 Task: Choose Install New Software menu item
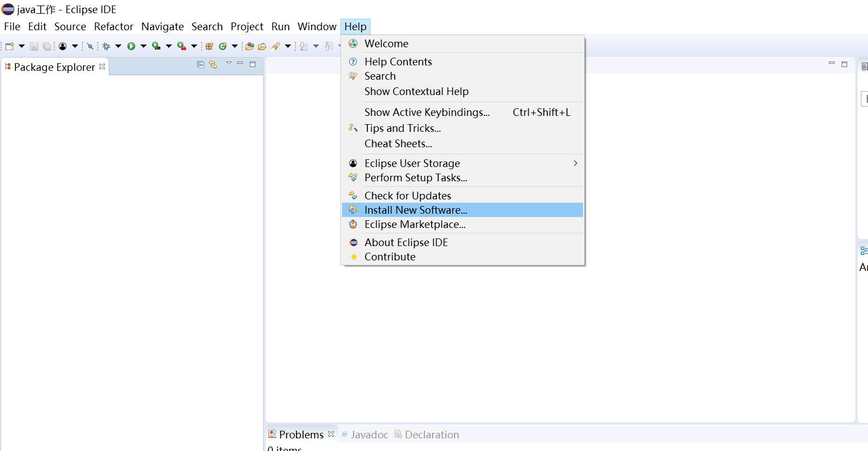(x=462, y=210)
